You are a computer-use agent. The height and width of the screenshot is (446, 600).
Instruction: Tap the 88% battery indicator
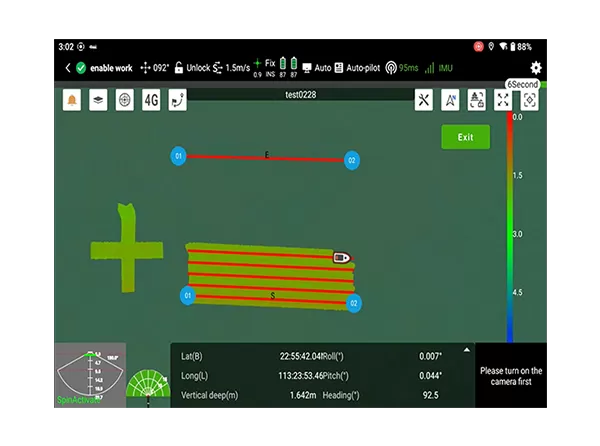tap(521, 47)
